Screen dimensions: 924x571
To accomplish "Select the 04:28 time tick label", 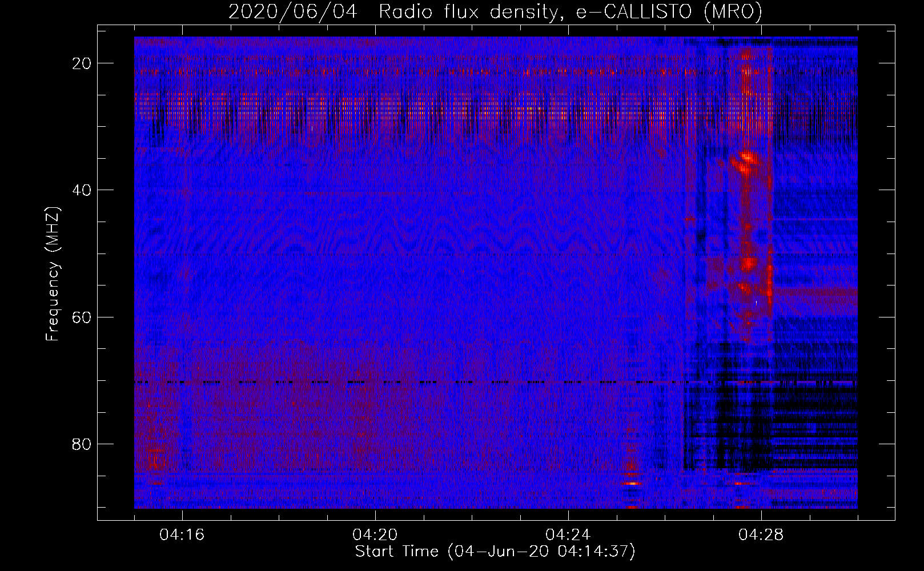I will coord(761,535).
